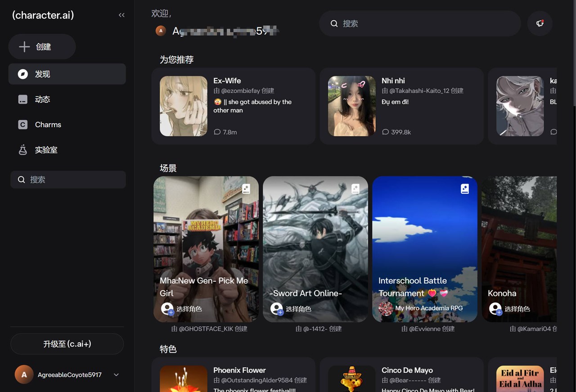Open the Charms section
Viewport: 576px width, 392px height.
click(67, 125)
